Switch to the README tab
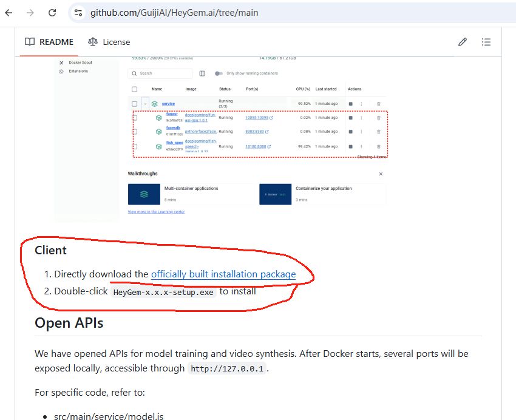This screenshot has height=420, width=516. click(49, 42)
